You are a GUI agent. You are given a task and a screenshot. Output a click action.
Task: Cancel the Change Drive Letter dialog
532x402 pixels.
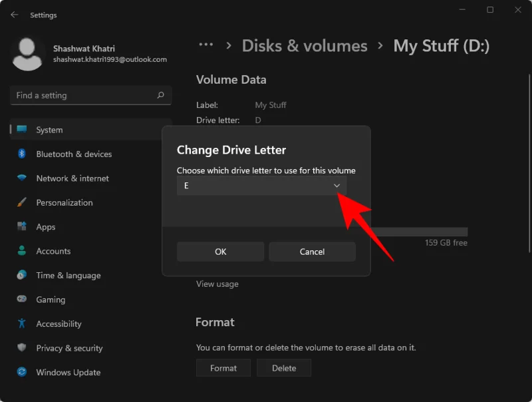[312, 252]
